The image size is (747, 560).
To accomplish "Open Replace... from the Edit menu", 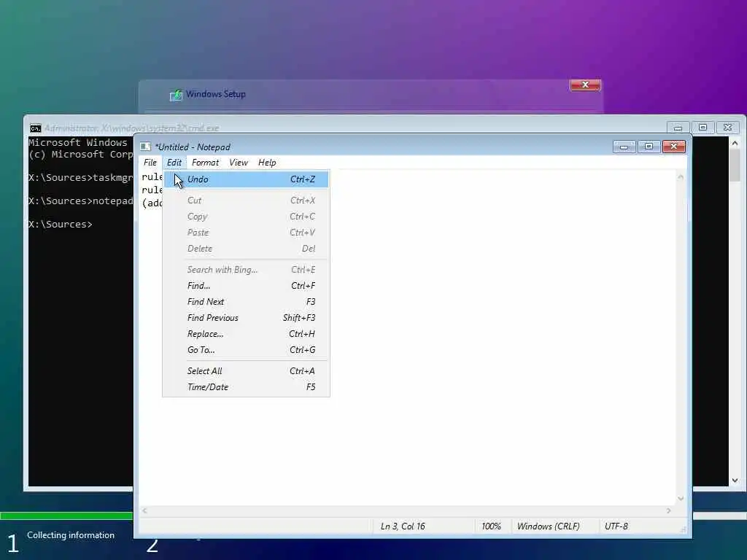I will point(247,334).
